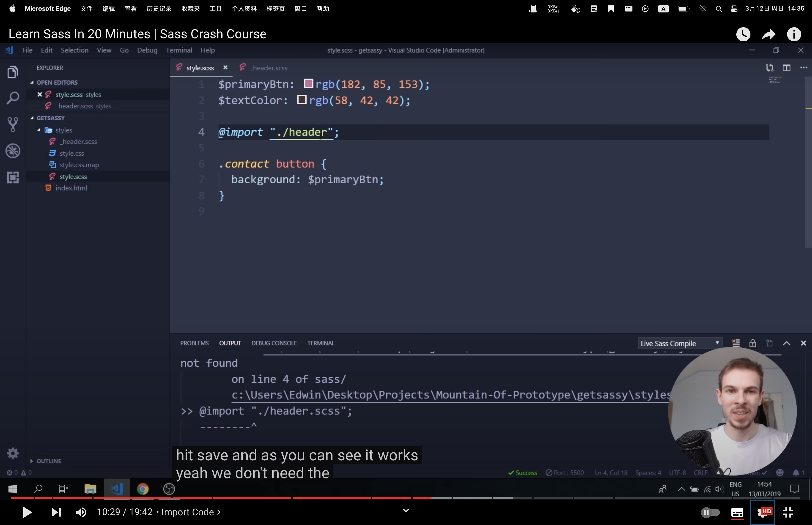812x525 pixels.
Task: Click Spaces: 4 indentation status
Action: (648, 473)
